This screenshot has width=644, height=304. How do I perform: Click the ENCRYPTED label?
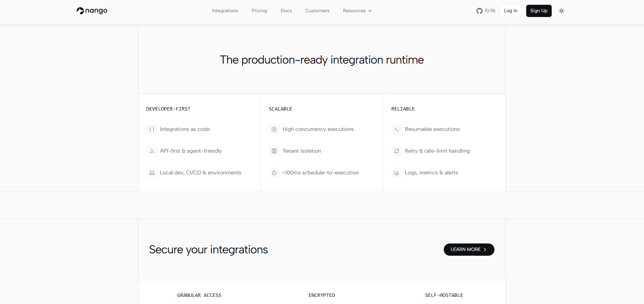[322, 295]
